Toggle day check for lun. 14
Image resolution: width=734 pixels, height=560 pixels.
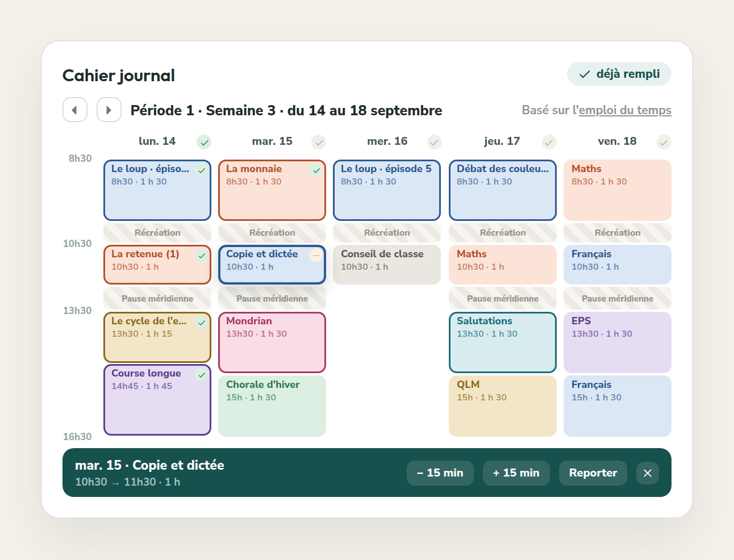pos(204,142)
